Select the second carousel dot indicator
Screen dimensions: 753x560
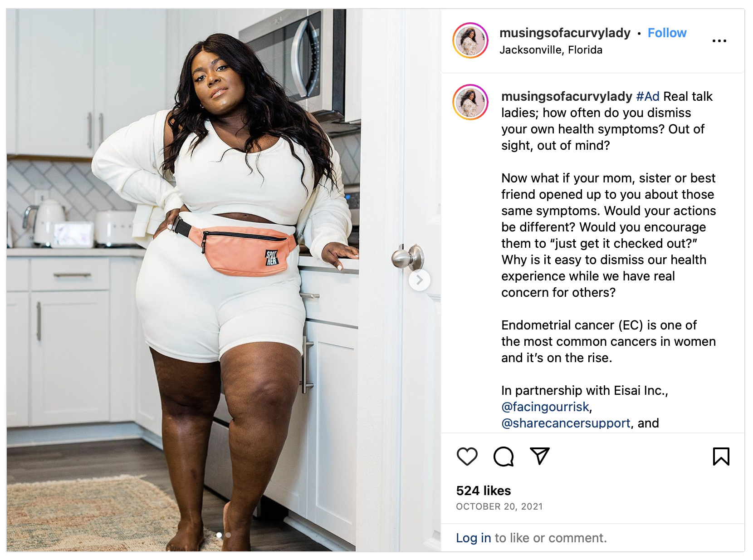coord(228,535)
